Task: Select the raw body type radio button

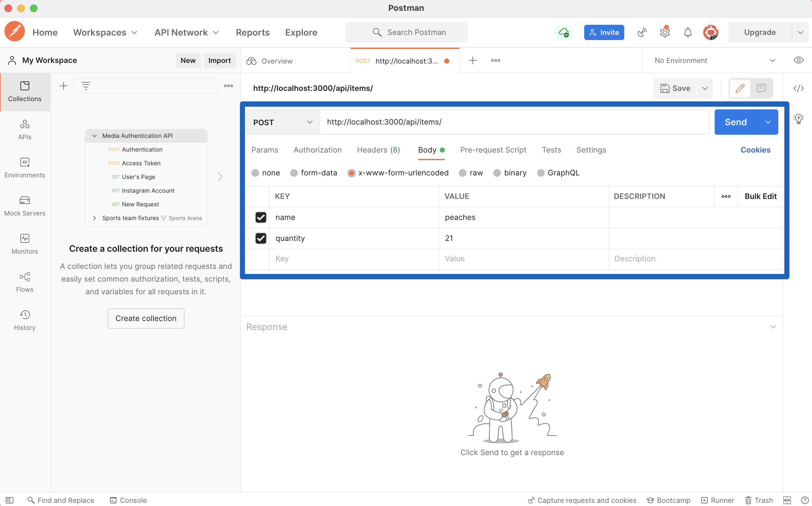Action: pos(463,173)
